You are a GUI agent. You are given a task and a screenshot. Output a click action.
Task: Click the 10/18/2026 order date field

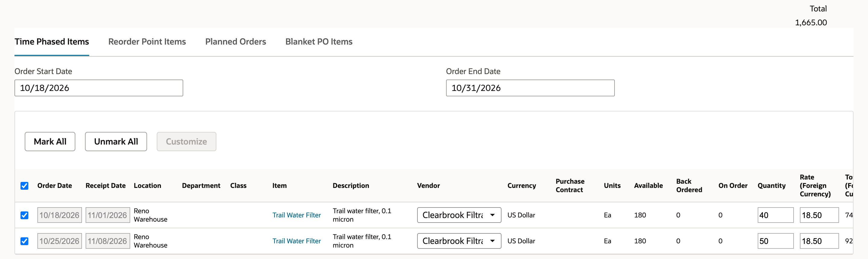tap(59, 215)
